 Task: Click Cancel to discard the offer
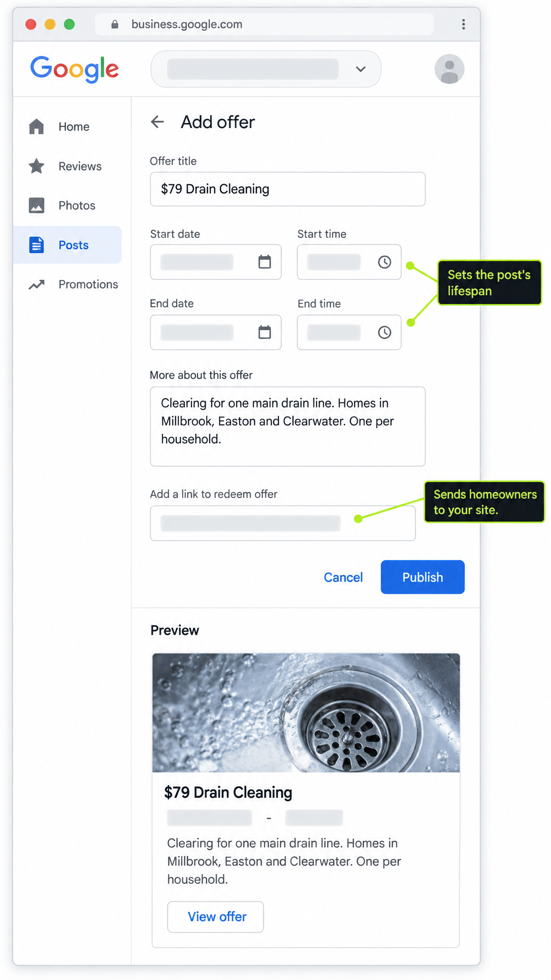click(343, 578)
